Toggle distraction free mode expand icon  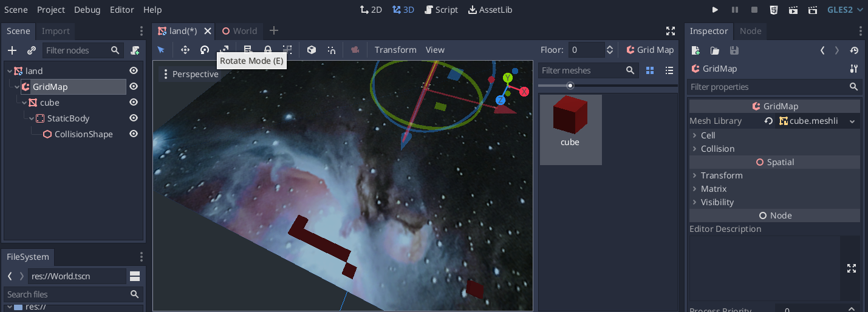click(x=671, y=31)
